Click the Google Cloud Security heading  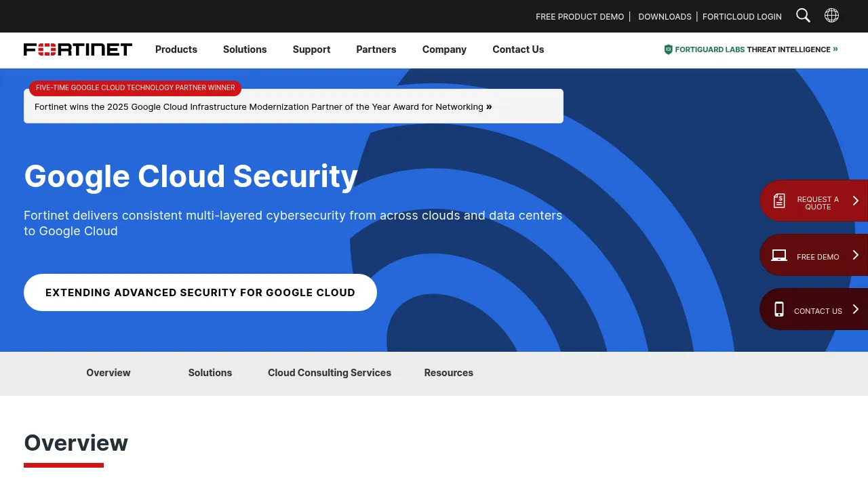tap(191, 176)
